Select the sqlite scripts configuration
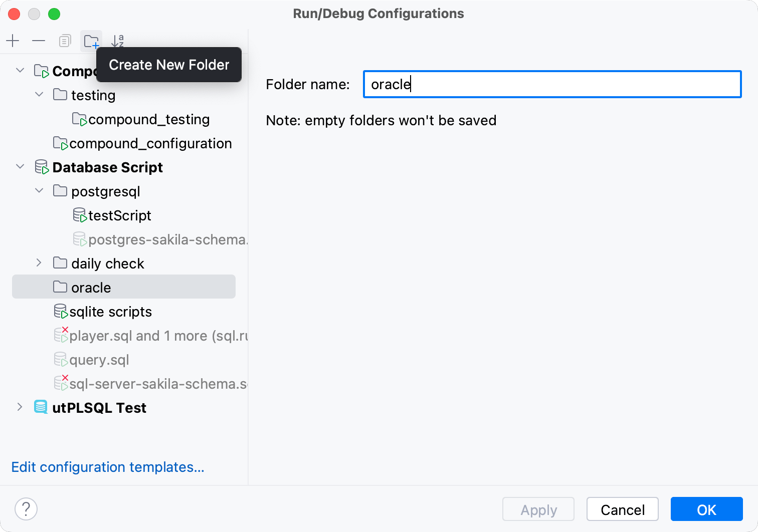Image resolution: width=758 pixels, height=532 pixels. coord(111,312)
